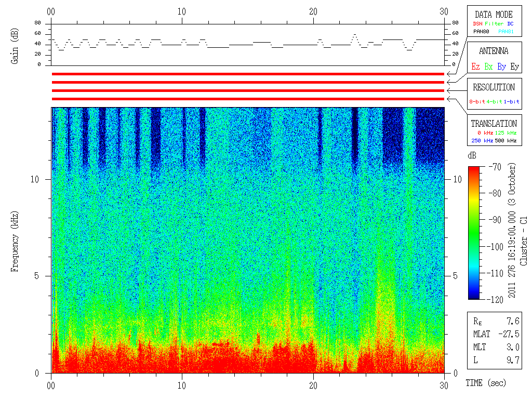Click the RE value 7.6

tap(513, 321)
